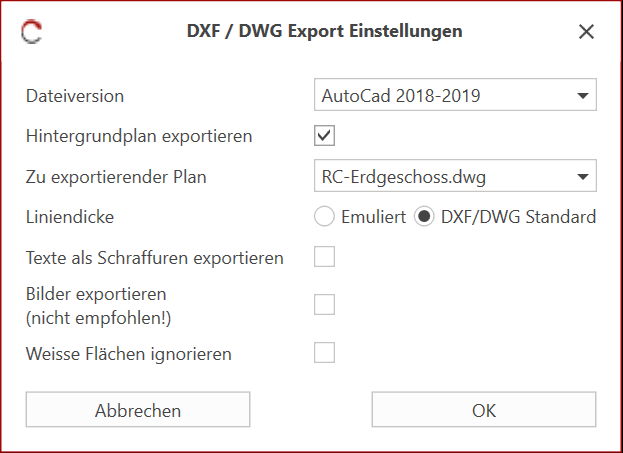Screen dimensions: 623x453
Task: Confirm export settings with OK
Action: [484, 410]
